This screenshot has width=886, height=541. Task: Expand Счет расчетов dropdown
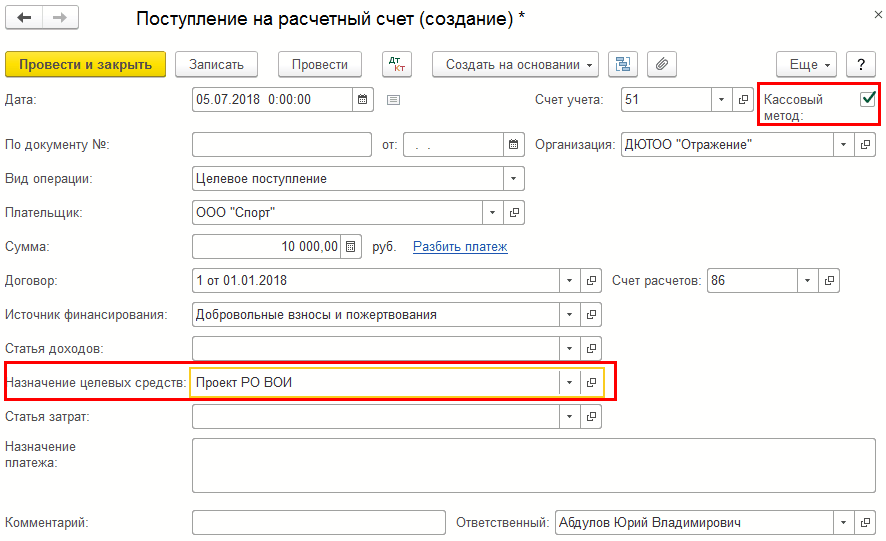(807, 280)
